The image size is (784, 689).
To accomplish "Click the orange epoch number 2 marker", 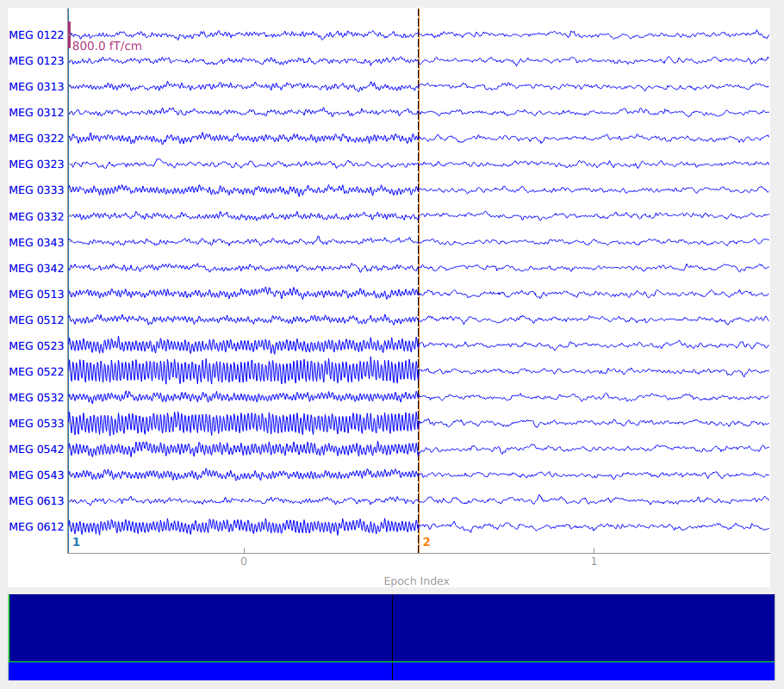I will tap(426, 543).
